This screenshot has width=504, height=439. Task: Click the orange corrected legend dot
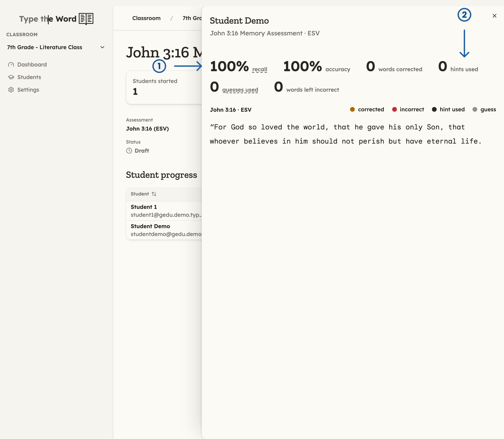(352, 110)
